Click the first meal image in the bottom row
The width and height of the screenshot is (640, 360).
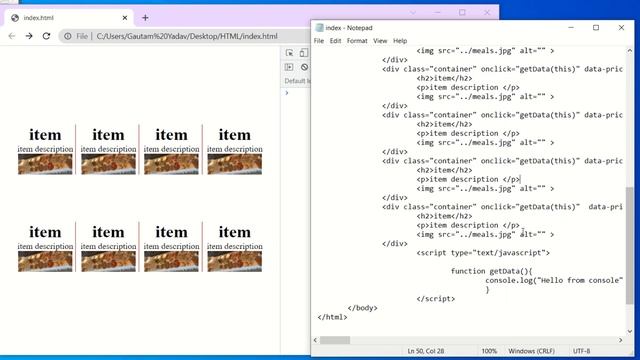[45, 261]
